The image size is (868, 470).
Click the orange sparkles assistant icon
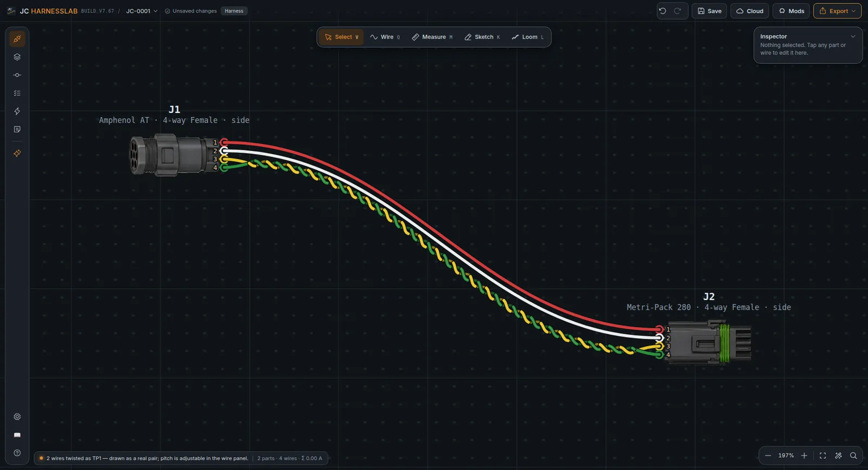tap(17, 154)
